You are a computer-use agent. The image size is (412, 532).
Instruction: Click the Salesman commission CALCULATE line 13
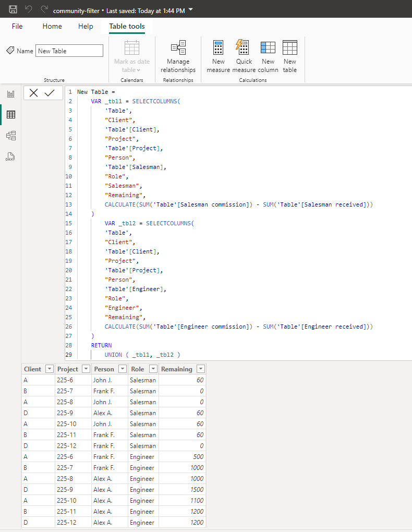tap(238, 204)
